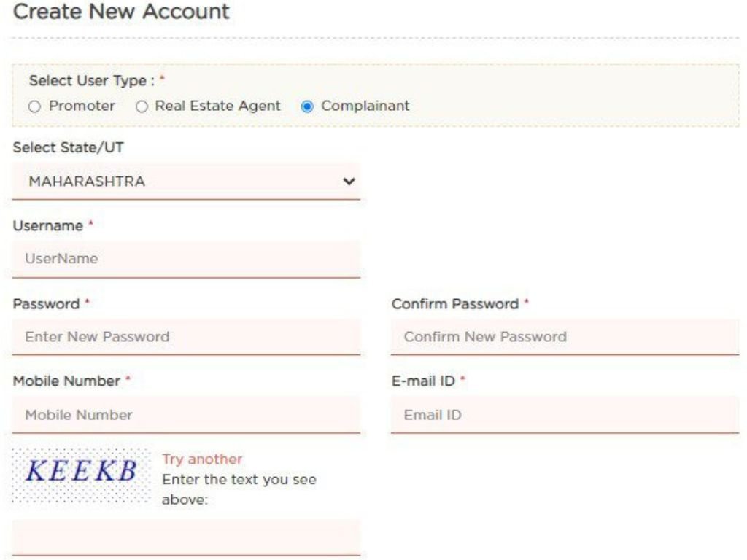Focus the captcha text entry field
The width and height of the screenshot is (747, 560).
[x=185, y=537]
